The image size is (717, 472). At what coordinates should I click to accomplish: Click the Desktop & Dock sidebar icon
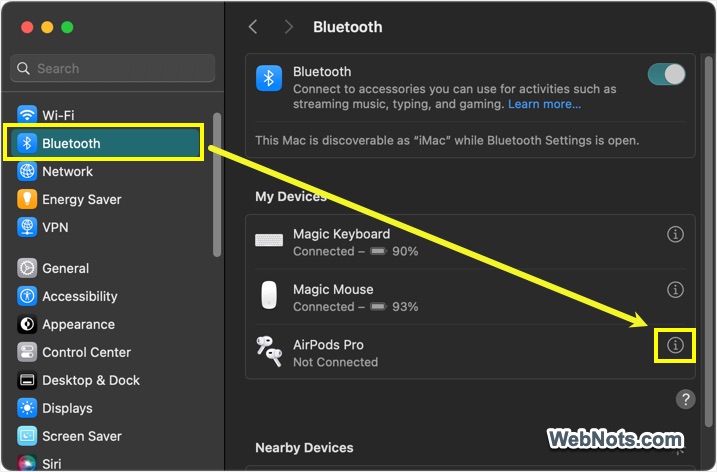pos(27,380)
